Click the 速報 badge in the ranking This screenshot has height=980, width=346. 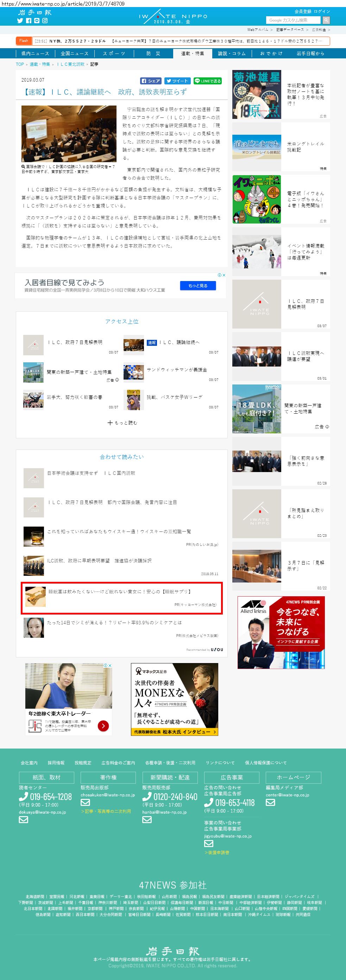(x=152, y=342)
